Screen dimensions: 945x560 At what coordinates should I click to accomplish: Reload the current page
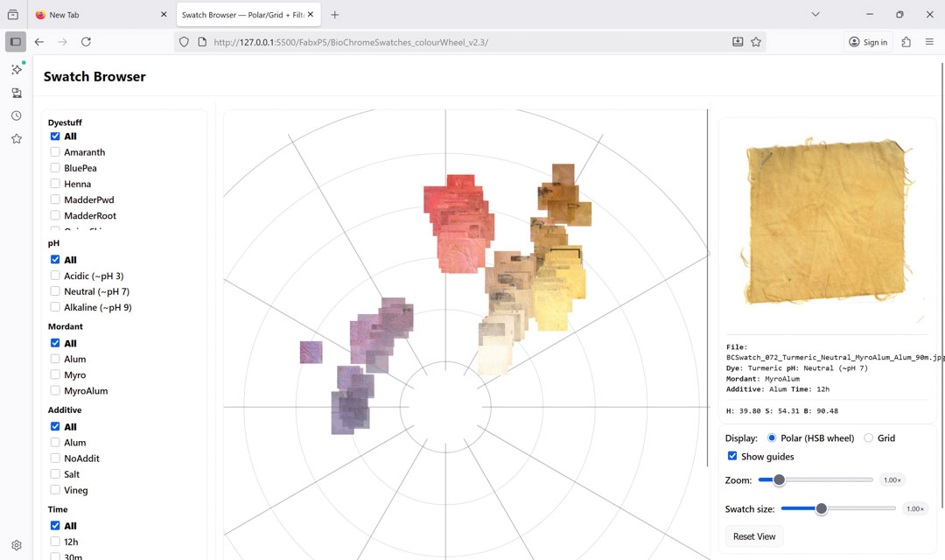86,42
